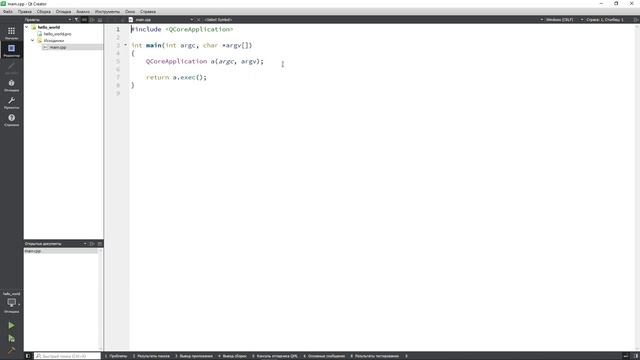
Task: Open the Window menu
Action: (130, 11)
